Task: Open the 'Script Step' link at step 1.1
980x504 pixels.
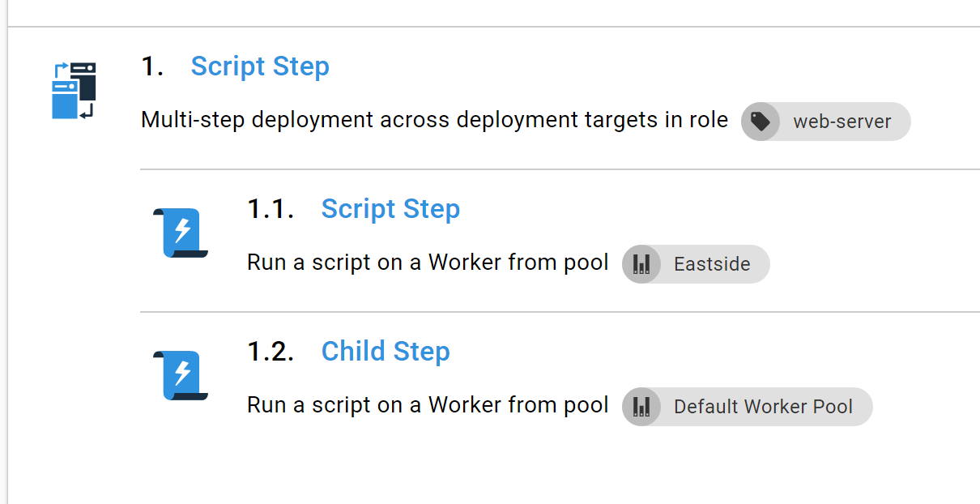Action: (x=390, y=209)
